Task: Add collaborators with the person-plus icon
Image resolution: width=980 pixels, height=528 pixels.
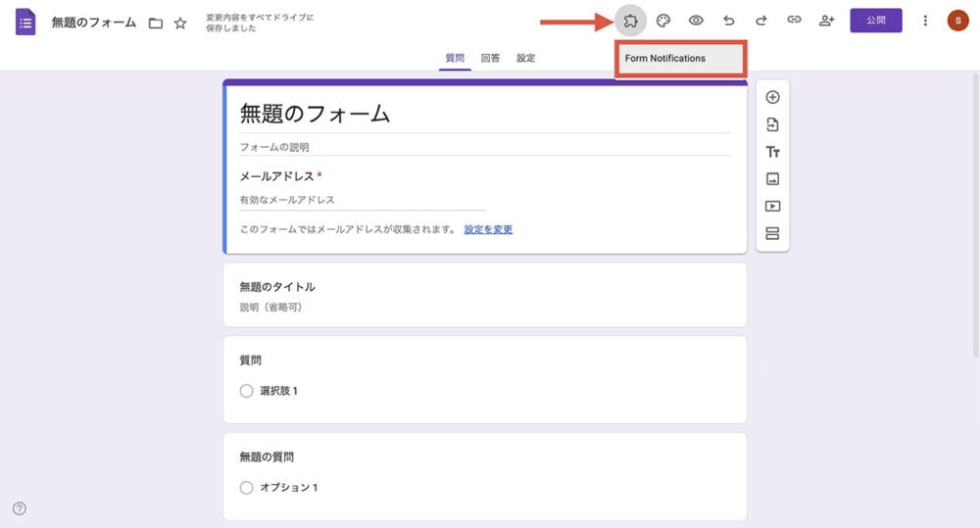Action: (x=826, y=21)
